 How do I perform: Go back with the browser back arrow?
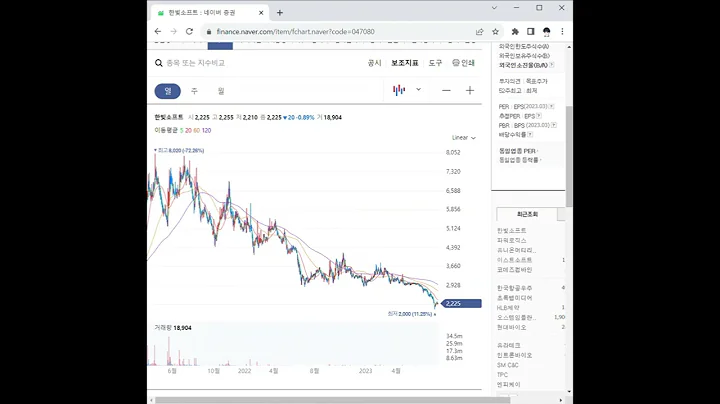158,32
